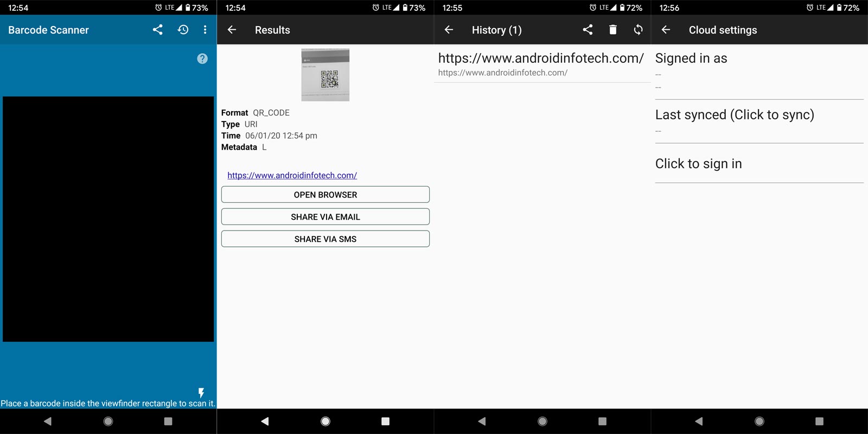Tap the OPEN BROWSER button

pyautogui.click(x=325, y=195)
